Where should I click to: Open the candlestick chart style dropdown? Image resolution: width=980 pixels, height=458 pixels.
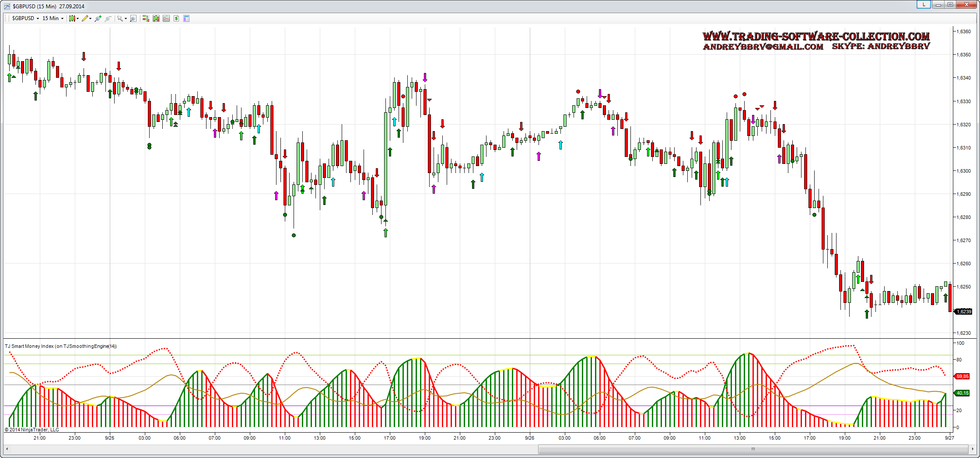click(73, 18)
